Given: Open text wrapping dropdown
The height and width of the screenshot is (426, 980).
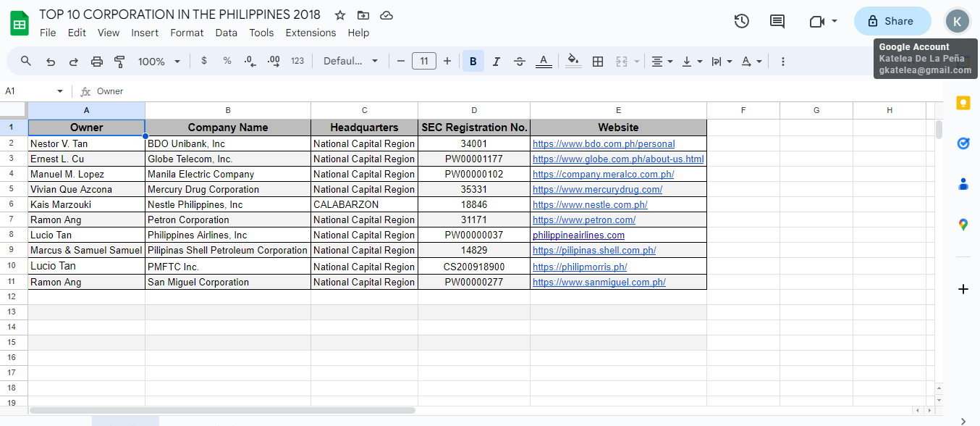Looking at the screenshot, I should [x=722, y=62].
